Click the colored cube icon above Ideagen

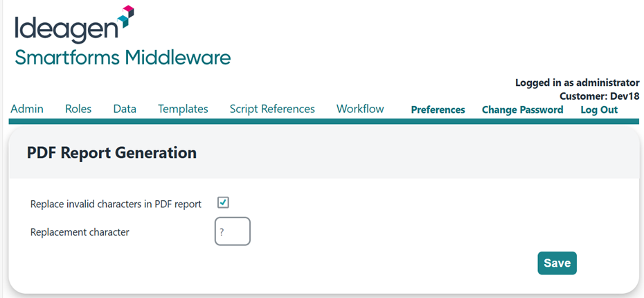coord(125,15)
